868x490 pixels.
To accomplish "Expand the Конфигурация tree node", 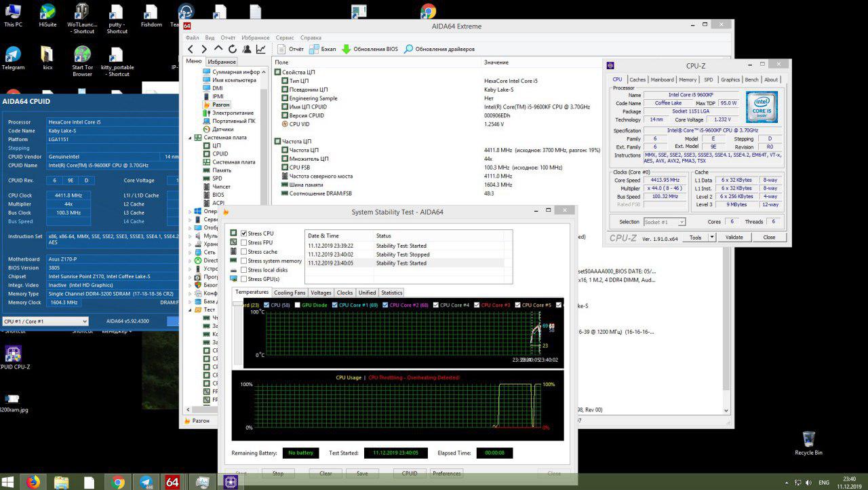I will pos(190,293).
